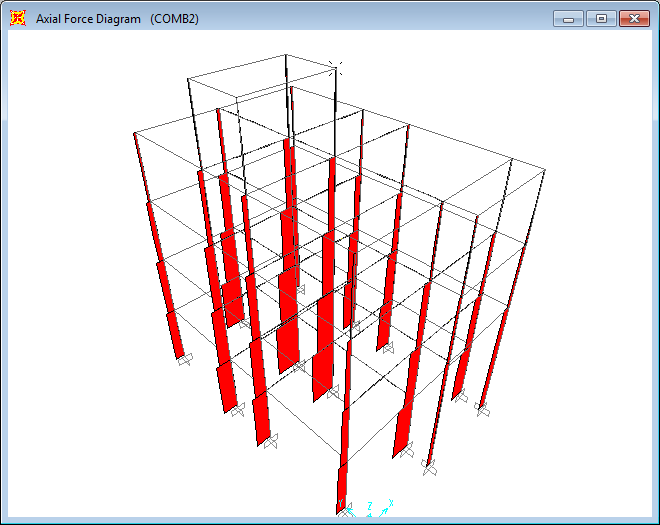The width and height of the screenshot is (660, 525).
Task: Click the cyan Z axis label
Action: pyautogui.click(x=370, y=505)
